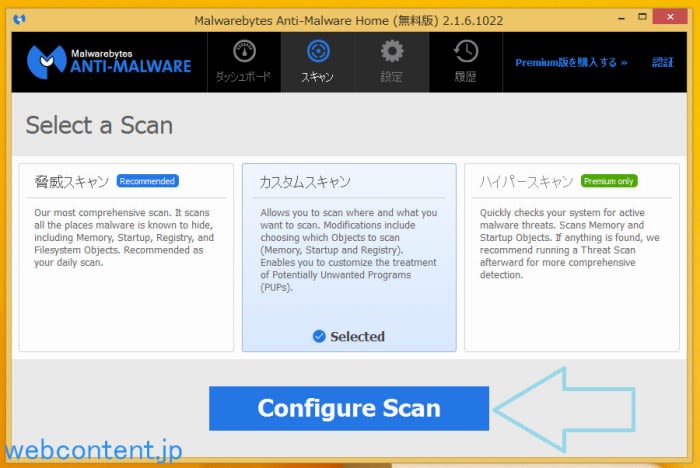This screenshot has height=468, width=700.
Task: Switch to the ダッシュボード tab label
Action: 244,77
